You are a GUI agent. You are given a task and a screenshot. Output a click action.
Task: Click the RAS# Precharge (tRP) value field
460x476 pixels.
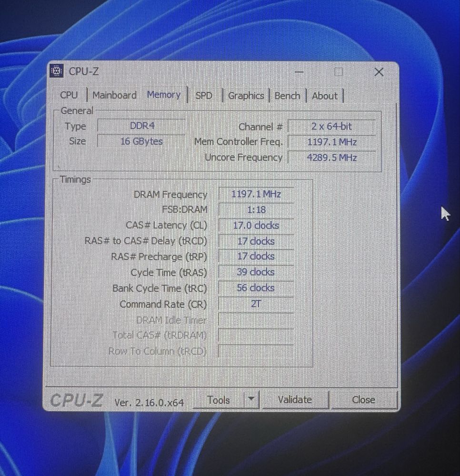tap(256, 257)
